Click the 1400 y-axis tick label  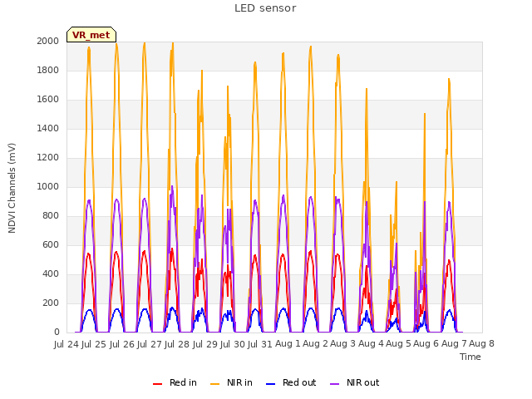click(x=48, y=129)
